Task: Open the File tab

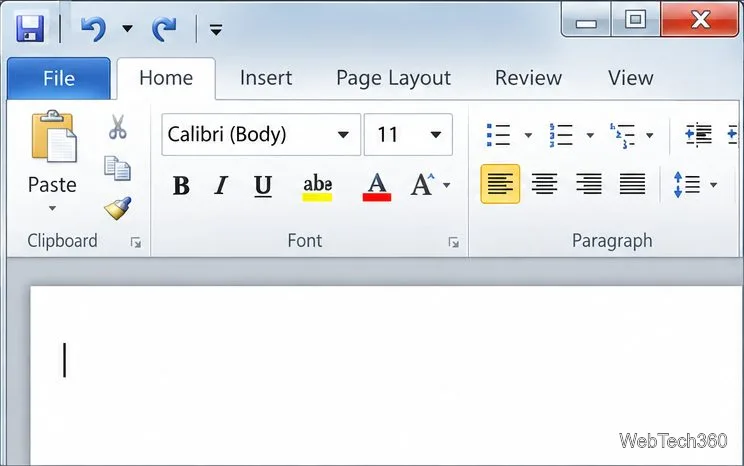Action: pos(59,78)
